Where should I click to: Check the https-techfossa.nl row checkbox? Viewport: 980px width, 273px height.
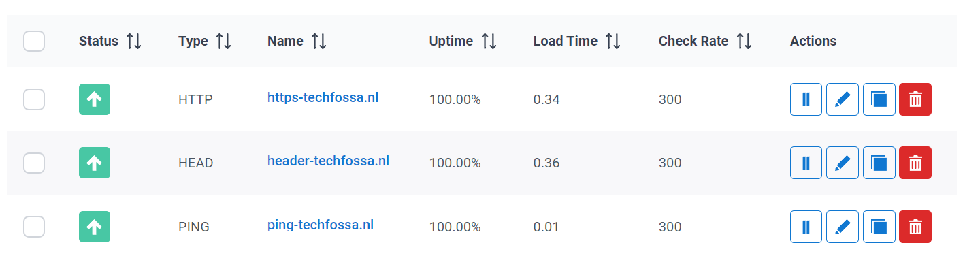click(x=34, y=99)
